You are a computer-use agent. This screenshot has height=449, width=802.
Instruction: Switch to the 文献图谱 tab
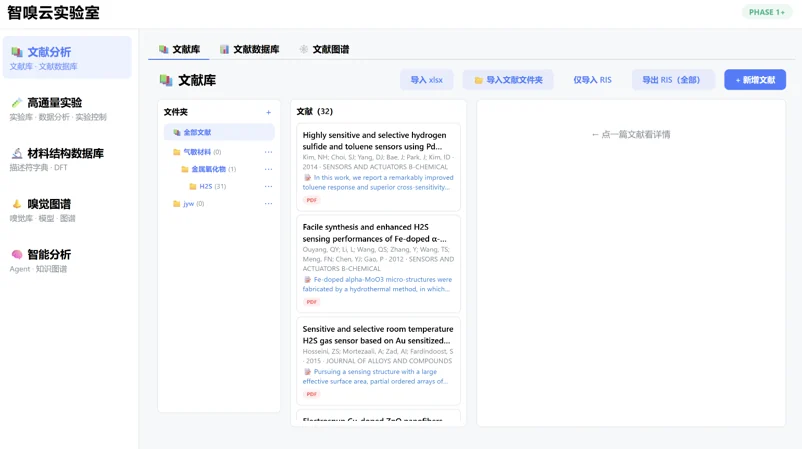[x=324, y=50]
